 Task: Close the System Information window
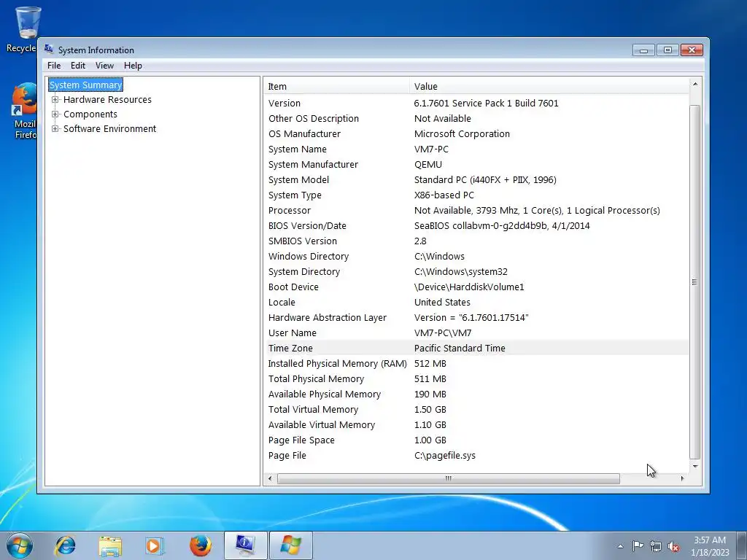[x=692, y=50]
